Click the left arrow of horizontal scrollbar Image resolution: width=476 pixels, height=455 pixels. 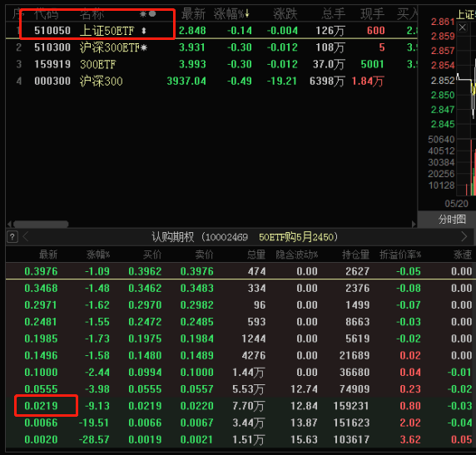click(9, 225)
